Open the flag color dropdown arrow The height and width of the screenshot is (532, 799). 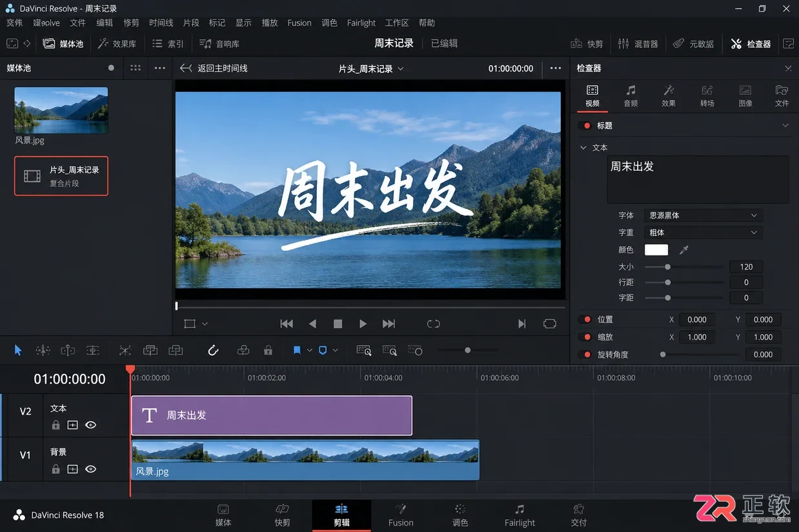(310, 350)
